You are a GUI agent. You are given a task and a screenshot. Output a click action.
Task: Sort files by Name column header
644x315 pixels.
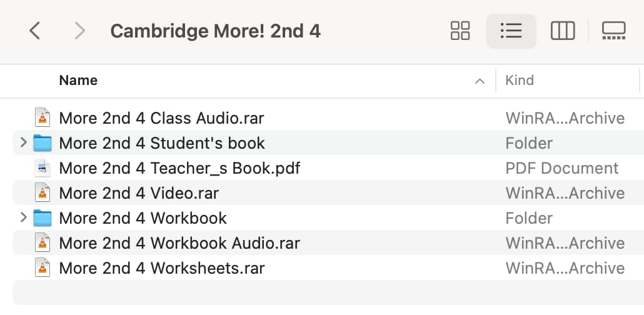pos(78,80)
